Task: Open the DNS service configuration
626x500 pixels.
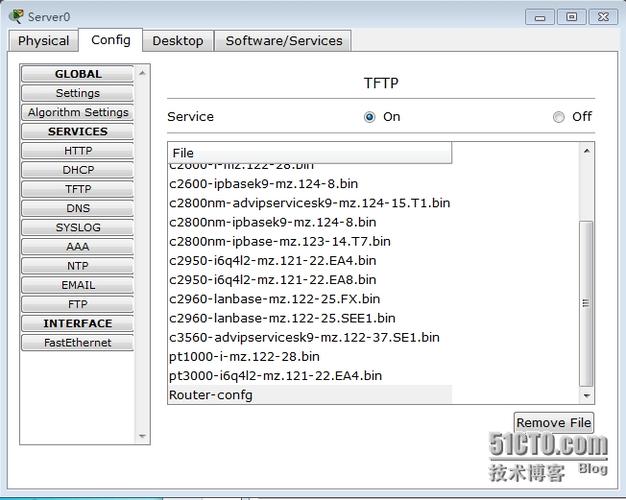Action: [77, 208]
